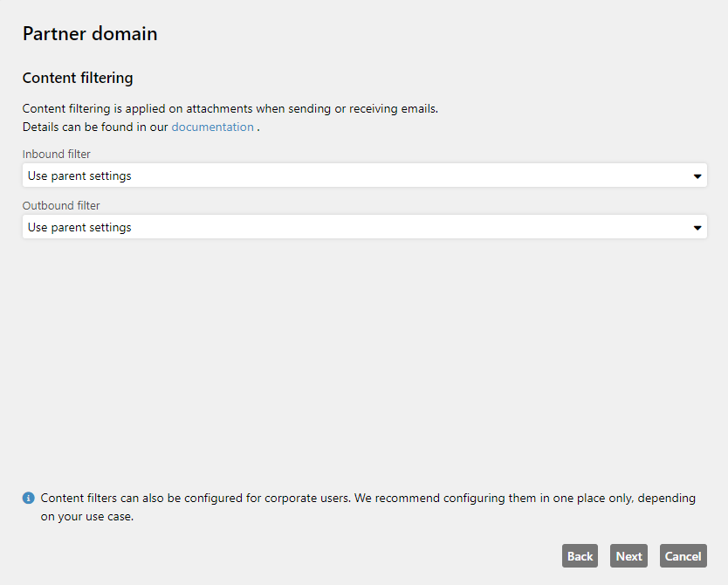The height and width of the screenshot is (585, 728).
Task: Click the Outbound filter label
Action: coord(61,205)
